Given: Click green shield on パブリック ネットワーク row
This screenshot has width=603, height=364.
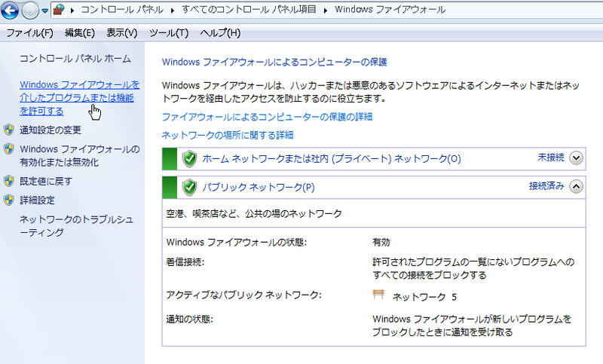Looking at the screenshot, I should [x=189, y=187].
